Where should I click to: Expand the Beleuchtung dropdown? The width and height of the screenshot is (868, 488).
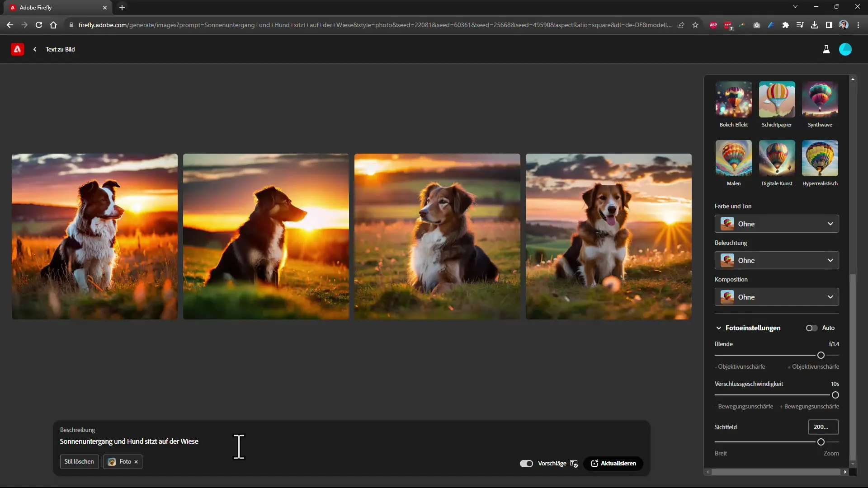(777, 260)
